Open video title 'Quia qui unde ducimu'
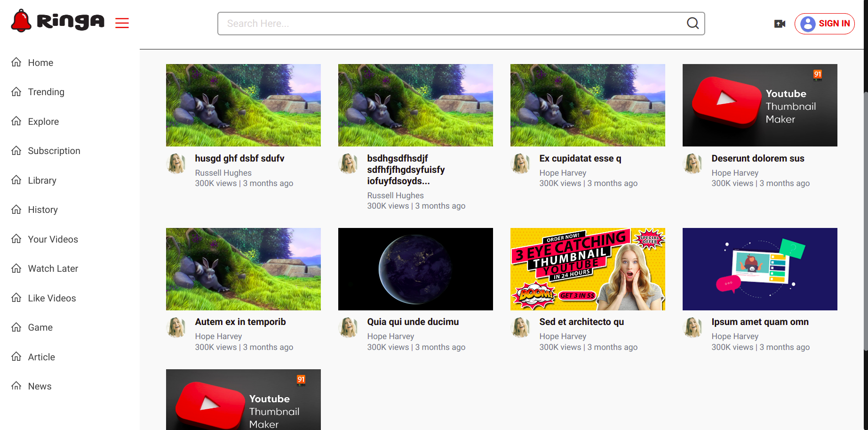Image resolution: width=868 pixels, height=430 pixels. click(413, 322)
